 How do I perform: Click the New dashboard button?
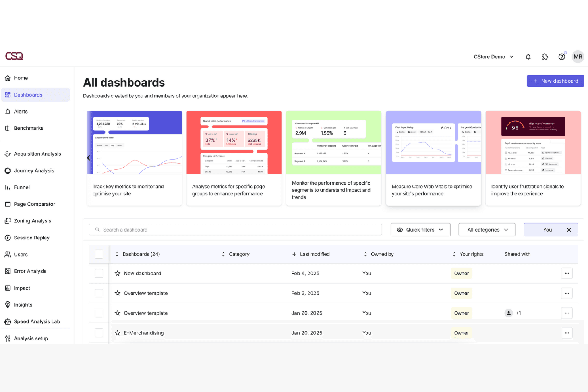tap(555, 81)
